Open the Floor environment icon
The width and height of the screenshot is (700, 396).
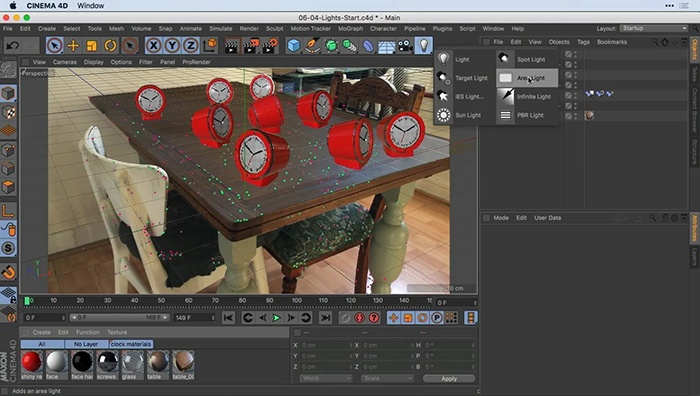(387, 46)
